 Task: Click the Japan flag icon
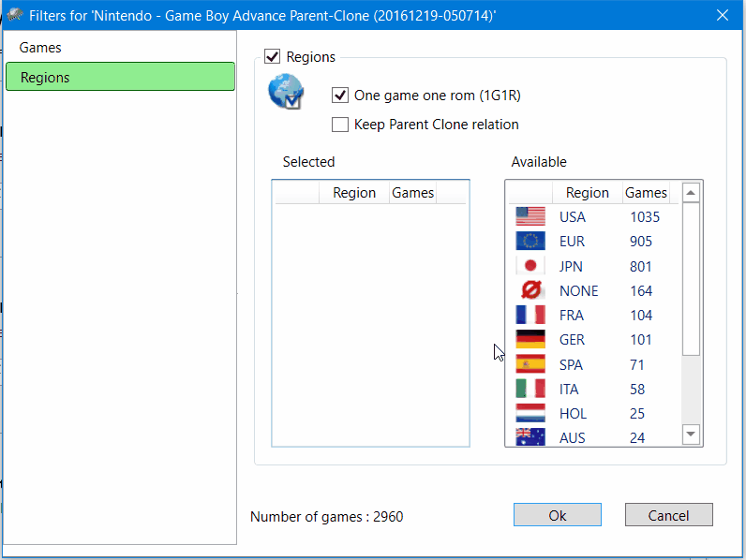coord(530,266)
